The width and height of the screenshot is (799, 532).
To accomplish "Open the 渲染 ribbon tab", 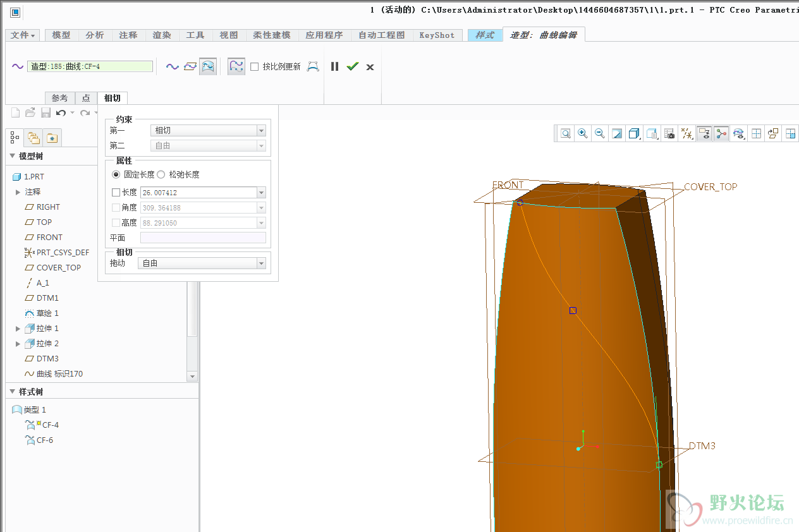I will 162,35.
